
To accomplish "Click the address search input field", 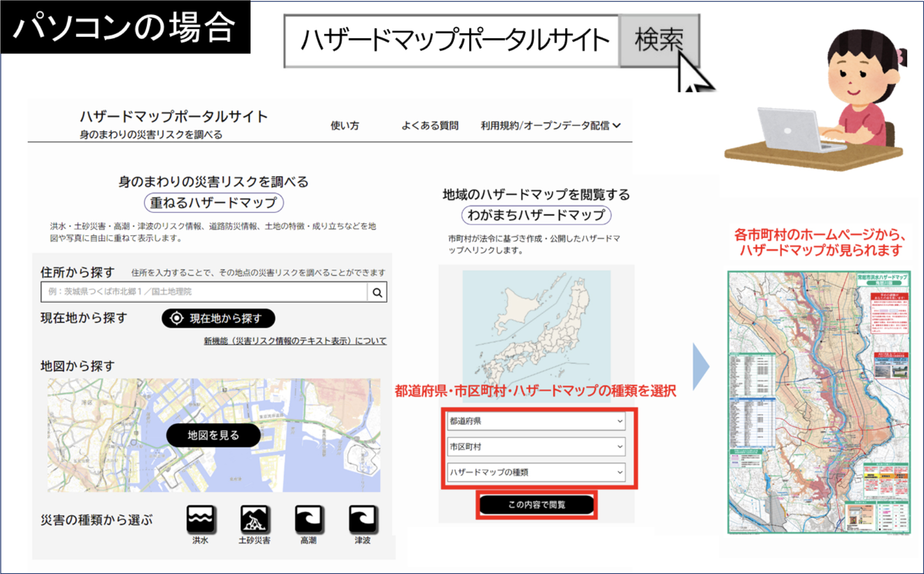I will pos(204,292).
